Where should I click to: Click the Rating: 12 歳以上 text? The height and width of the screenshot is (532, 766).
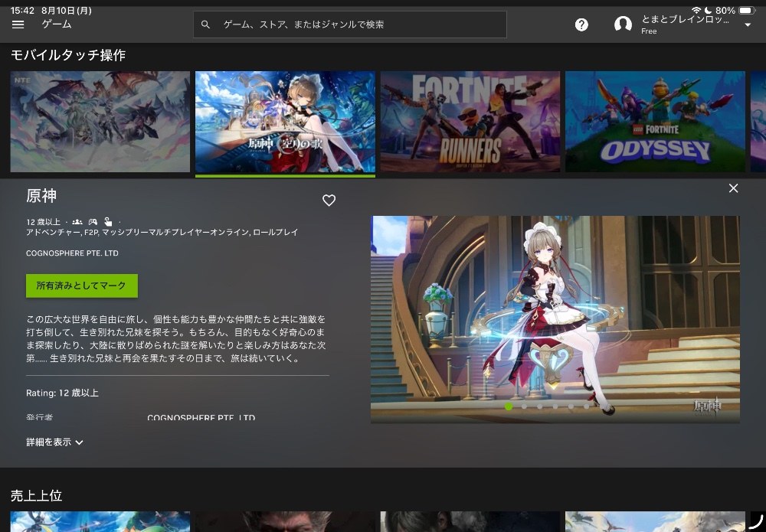(63, 393)
